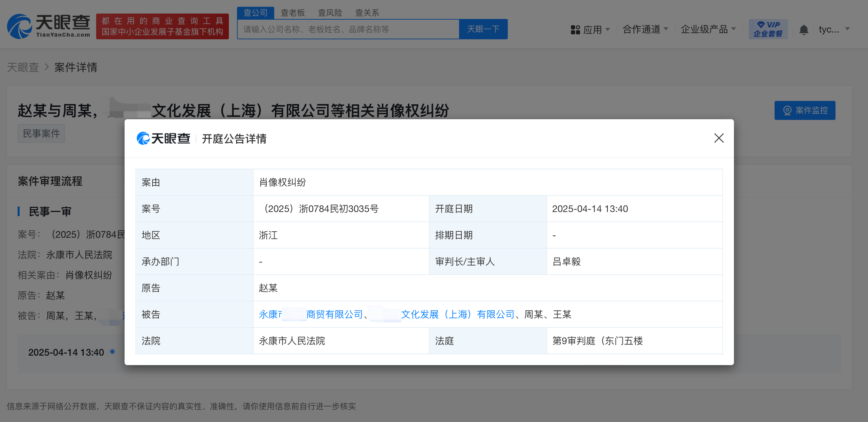The image size is (868, 422).
Task: Click the 天眼查 breadcrumb link
Action: pos(23,67)
